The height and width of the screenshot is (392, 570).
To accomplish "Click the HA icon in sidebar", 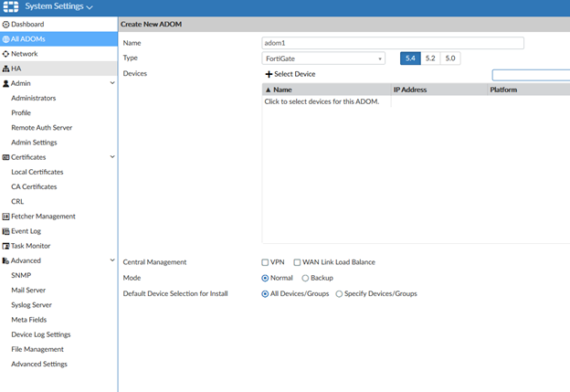I will pos(5,69).
